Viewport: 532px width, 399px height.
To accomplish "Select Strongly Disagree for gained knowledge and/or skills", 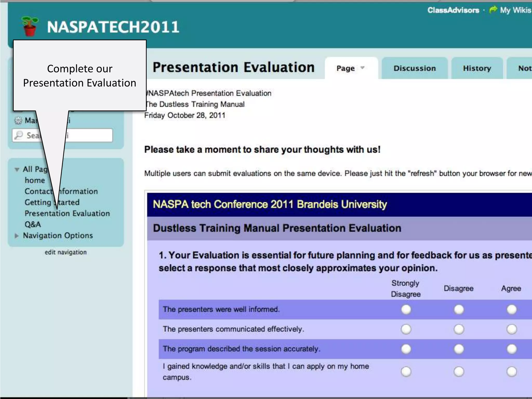I will (x=406, y=371).
